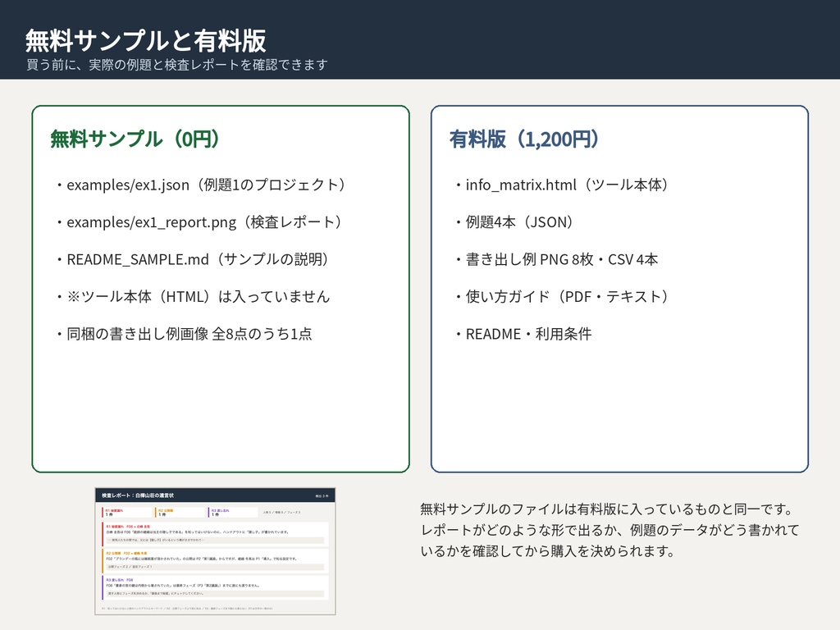
Task: Click the README_SAMPLE.md list item
Action: (193, 259)
